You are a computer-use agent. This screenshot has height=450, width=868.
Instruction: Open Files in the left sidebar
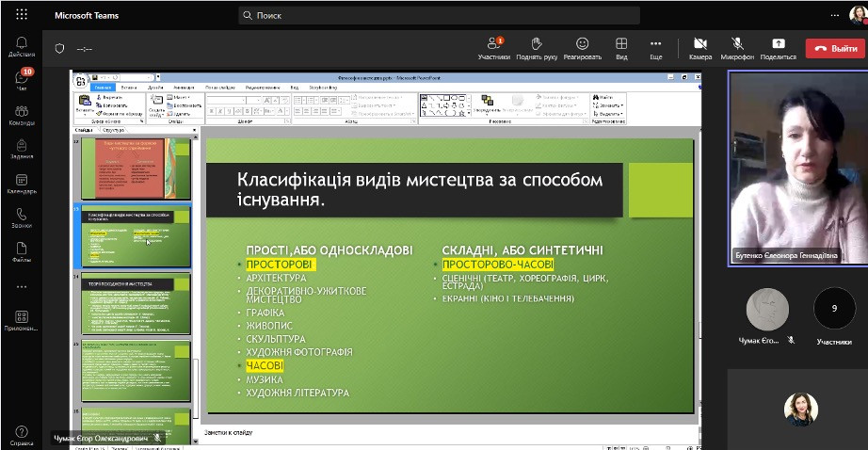(22, 252)
